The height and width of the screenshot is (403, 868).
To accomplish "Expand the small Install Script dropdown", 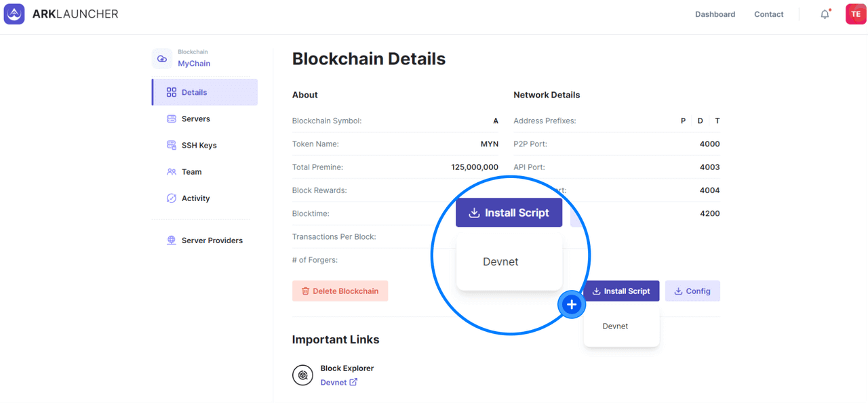I will (620, 291).
